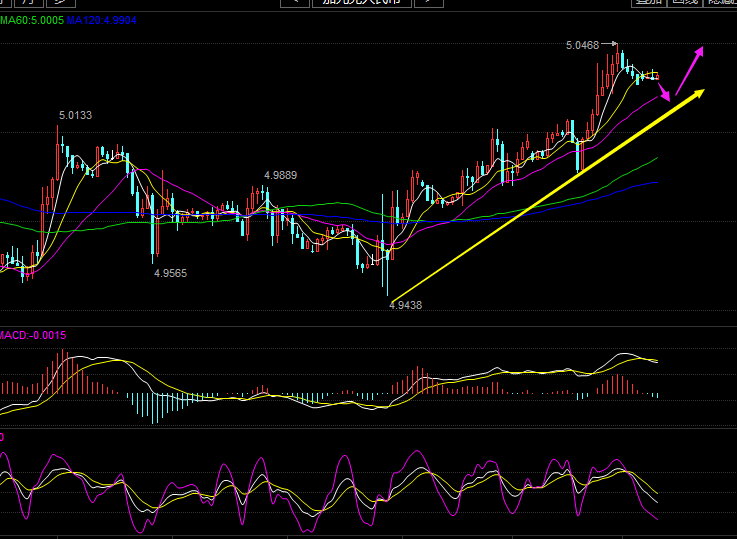Click the rightmost top-right tab
Viewport: 737px width, 539px height.
721,3
